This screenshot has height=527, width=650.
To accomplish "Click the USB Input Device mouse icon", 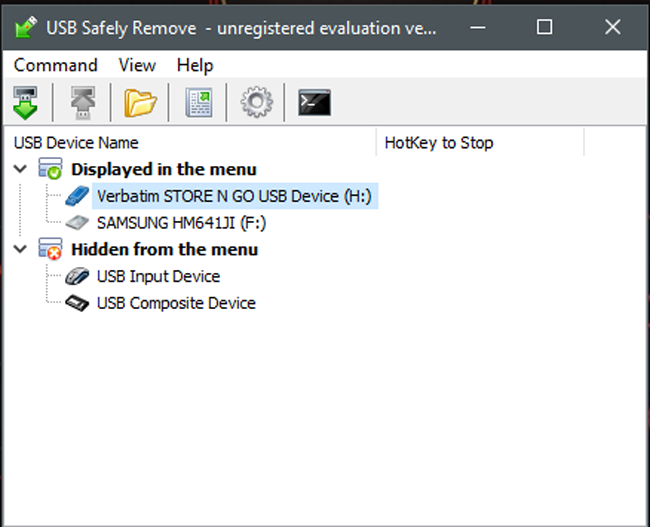I will pyautogui.click(x=78, y=276).
